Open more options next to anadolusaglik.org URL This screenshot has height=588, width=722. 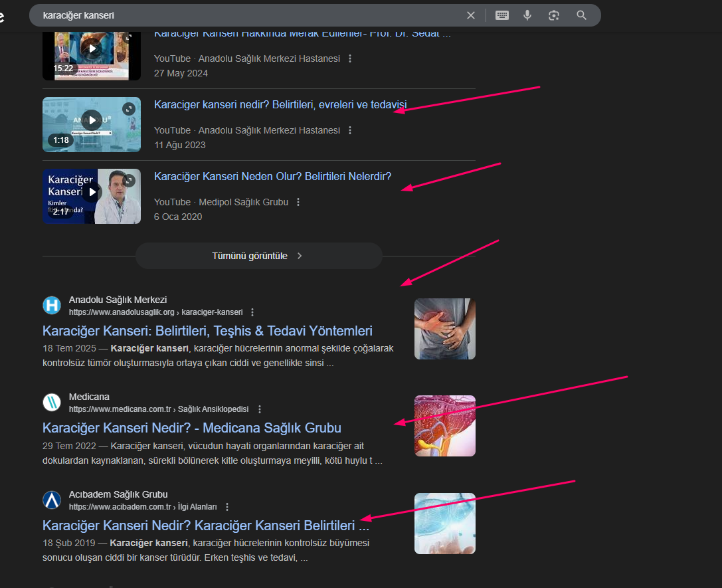[x=252, y=312]
